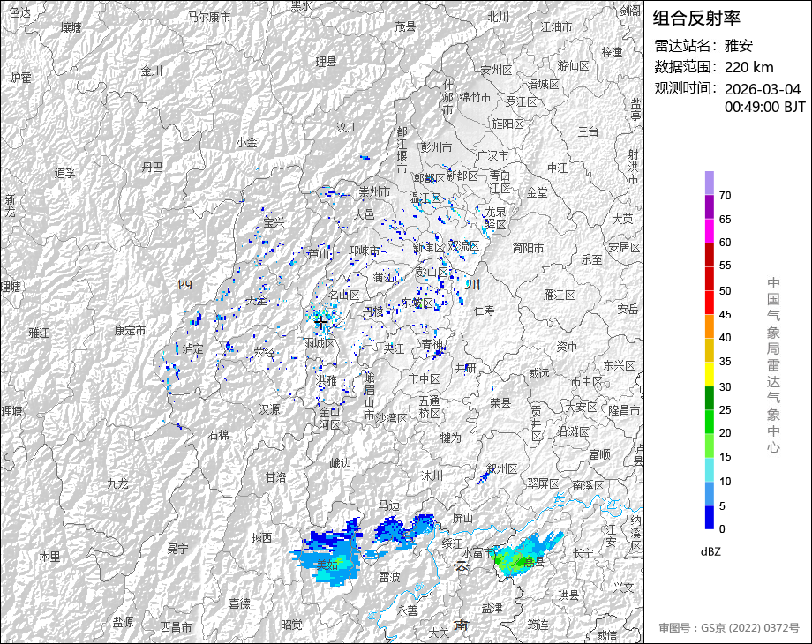This screenshot has width=812, height=644.
Task: Click the observation date 2026-03-04
Action: [763, 89]
